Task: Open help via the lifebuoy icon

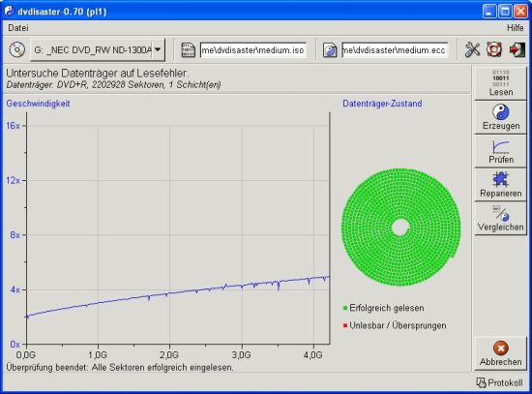Action: point(494,49)
